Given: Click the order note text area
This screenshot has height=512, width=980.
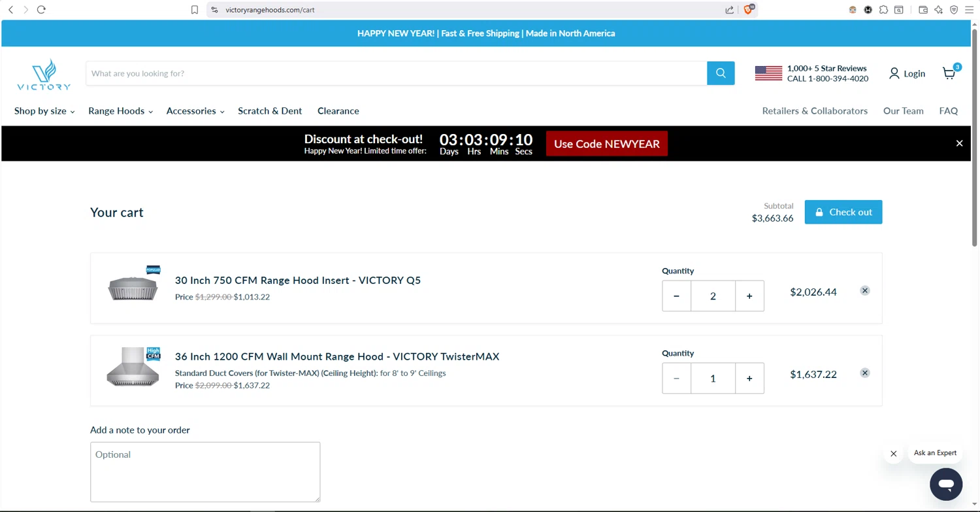Looking at the screenshot, I should click(x=205, y=472).
